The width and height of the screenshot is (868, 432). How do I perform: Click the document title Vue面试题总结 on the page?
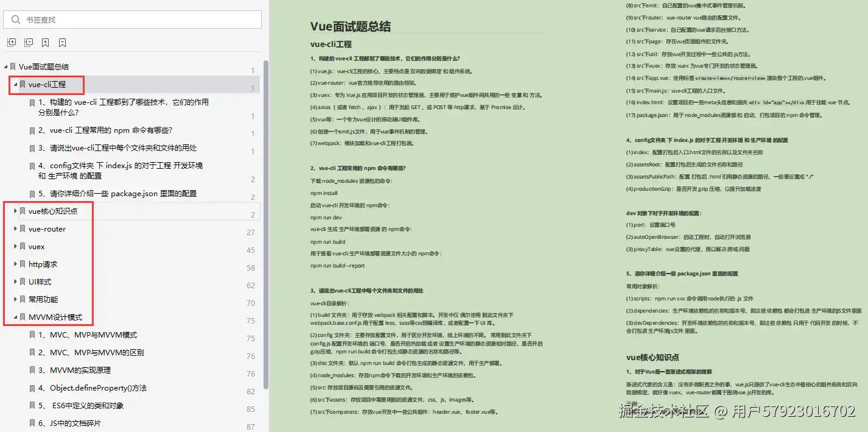351,26
